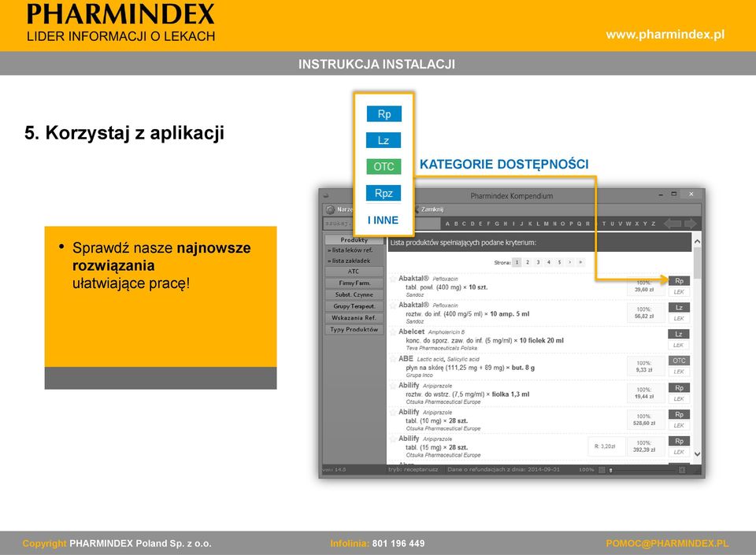Click the szukaj search input field
The image size is (756, 555).
tap(339, 224)
